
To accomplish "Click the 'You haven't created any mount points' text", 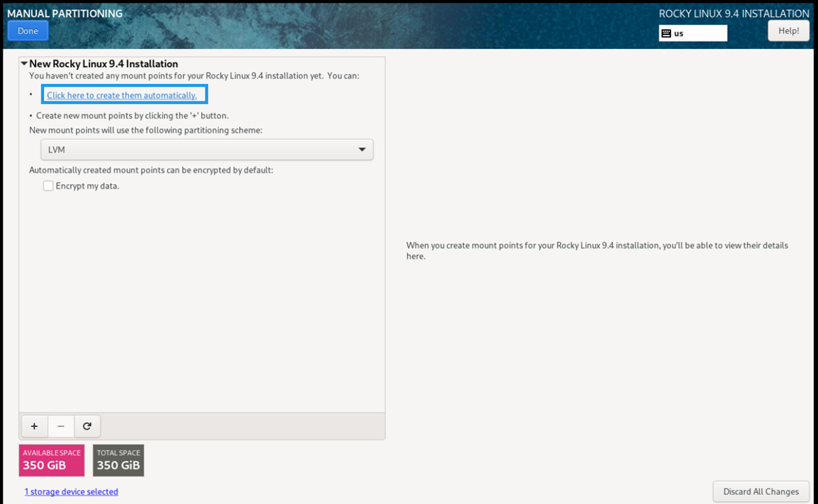I will coord(194,75).
